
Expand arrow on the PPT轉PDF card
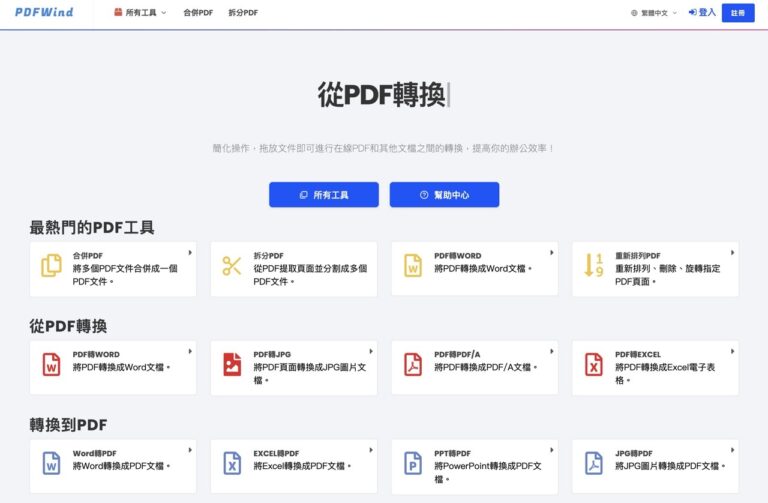552,450
